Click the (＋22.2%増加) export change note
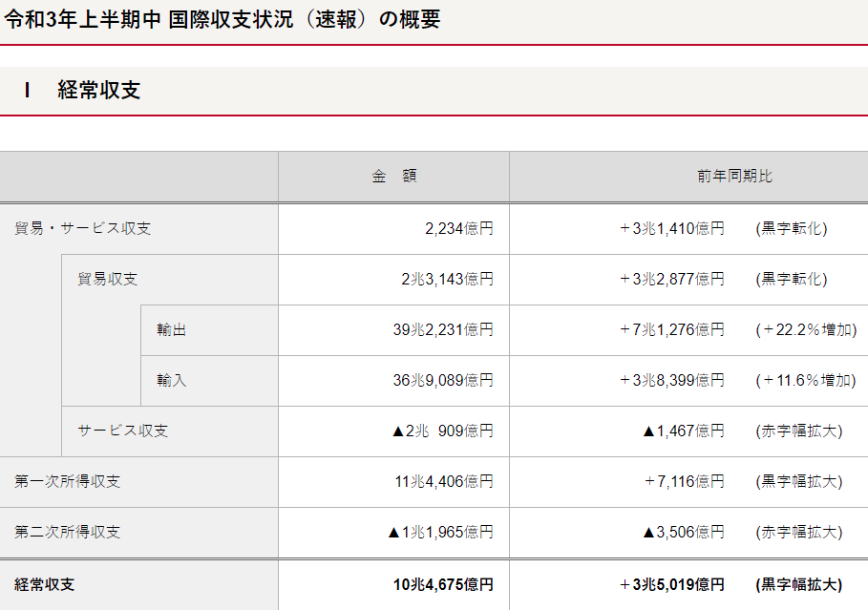 pos(805,330)
